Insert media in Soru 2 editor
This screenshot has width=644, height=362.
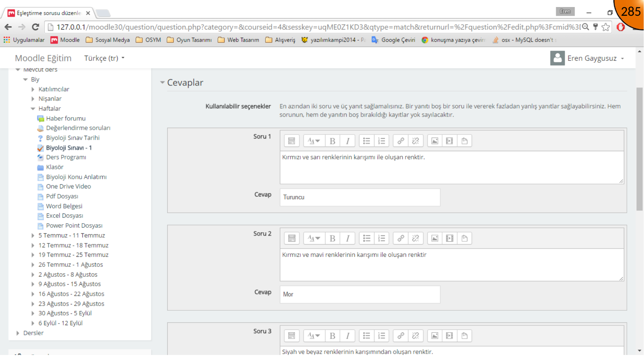pos(450,238)
